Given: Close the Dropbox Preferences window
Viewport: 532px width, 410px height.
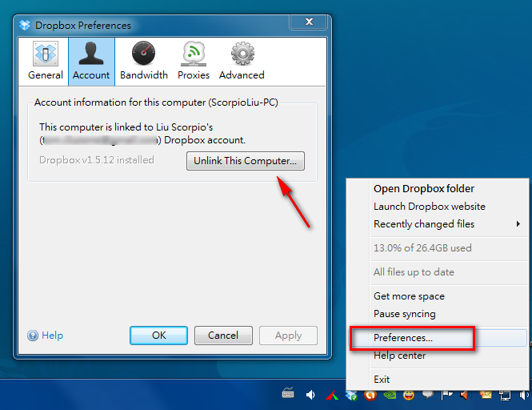Looking at the screenshot, I should click(309, 22).
